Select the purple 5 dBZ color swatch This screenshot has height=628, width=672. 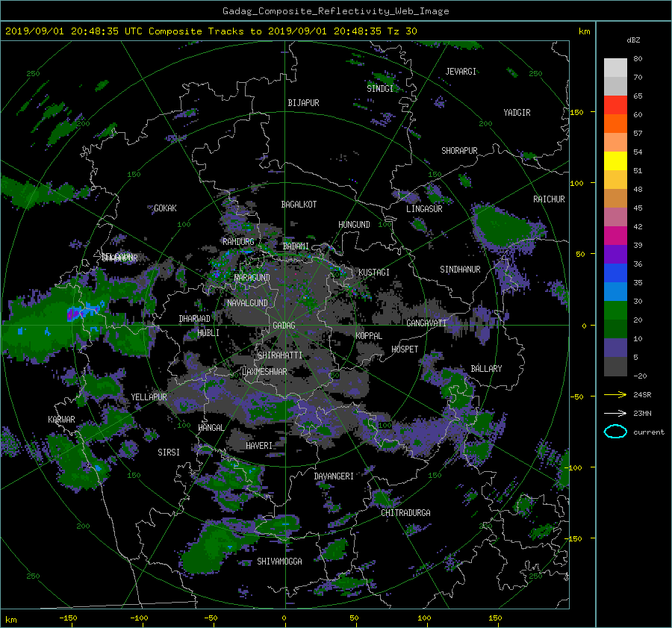(x=615, y=348)
